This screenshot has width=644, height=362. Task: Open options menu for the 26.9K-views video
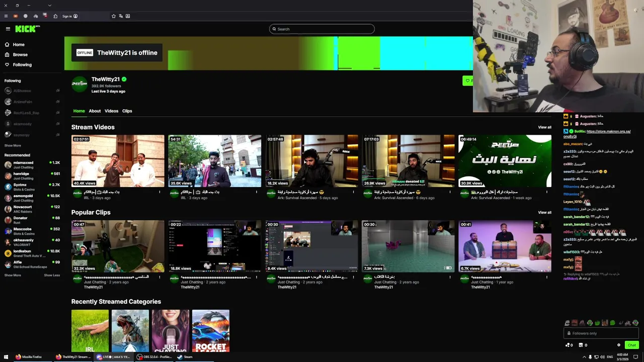[x=450, y=192]
